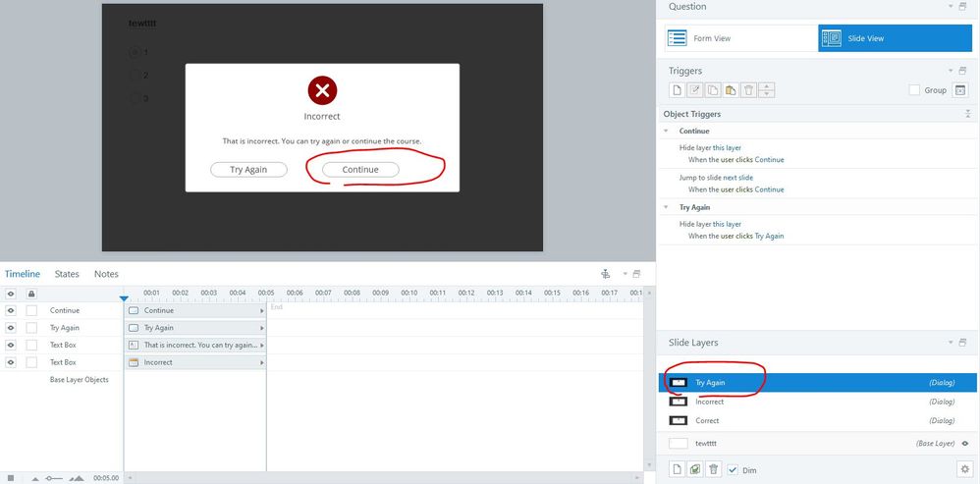Open the Triggers panel dropdown arrow
The image size is (980, 484).
point(952,71)
